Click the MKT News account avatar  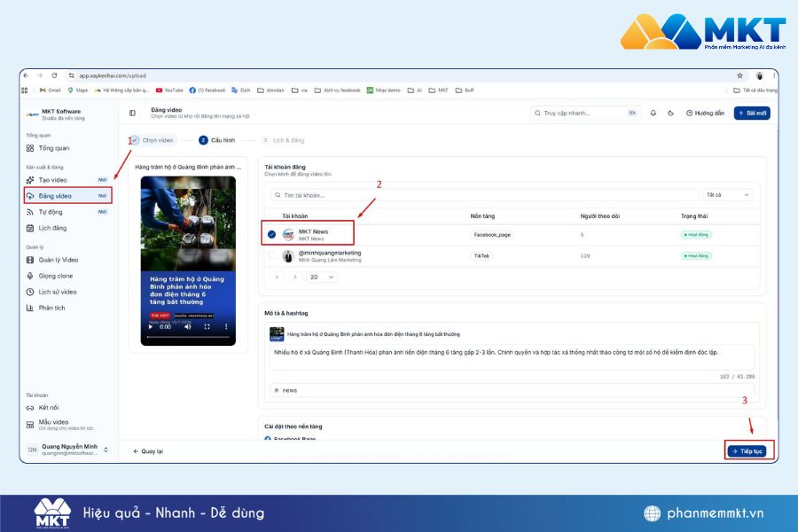(x=288, y=235)
